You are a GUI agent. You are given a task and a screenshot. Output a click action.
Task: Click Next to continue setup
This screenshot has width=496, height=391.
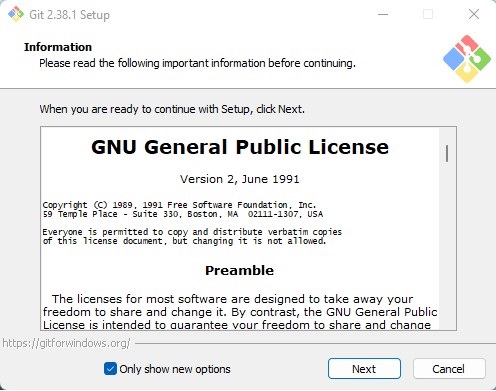[364, 369]
